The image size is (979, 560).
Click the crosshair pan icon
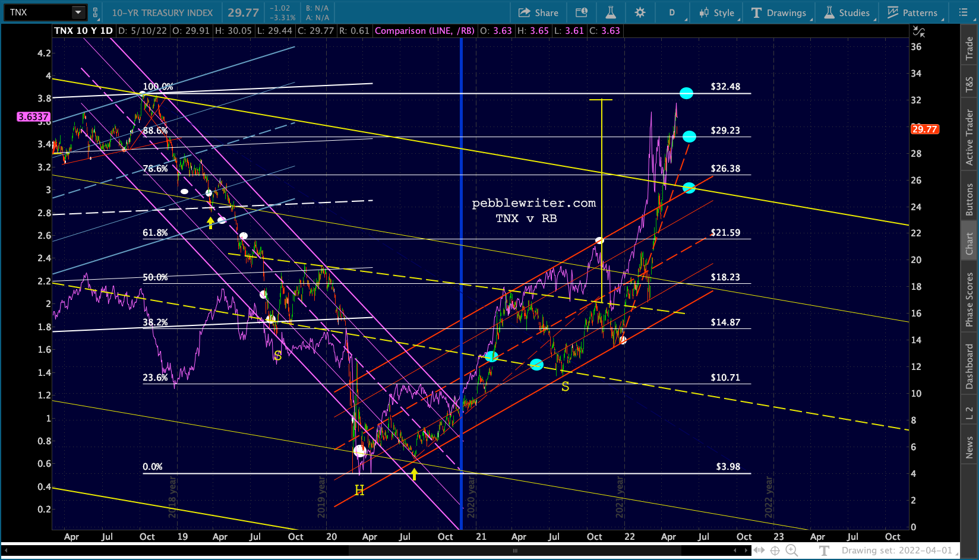[775, 550]
